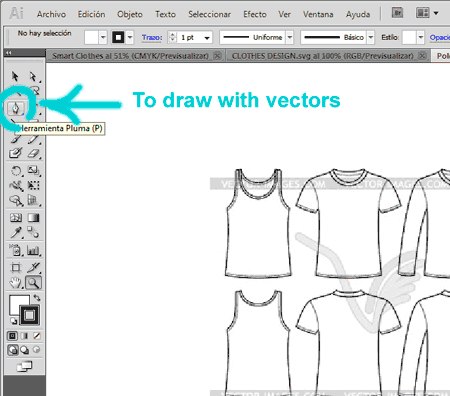450x396 pixels.
Task: Select the Pencil tool
Action: [33, 139]
